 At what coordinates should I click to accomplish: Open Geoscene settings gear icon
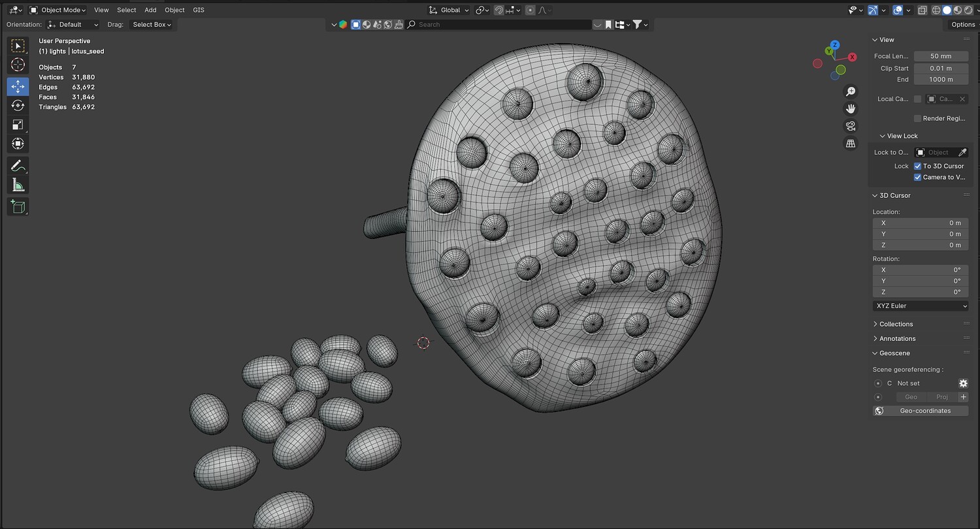coord(963,383)
